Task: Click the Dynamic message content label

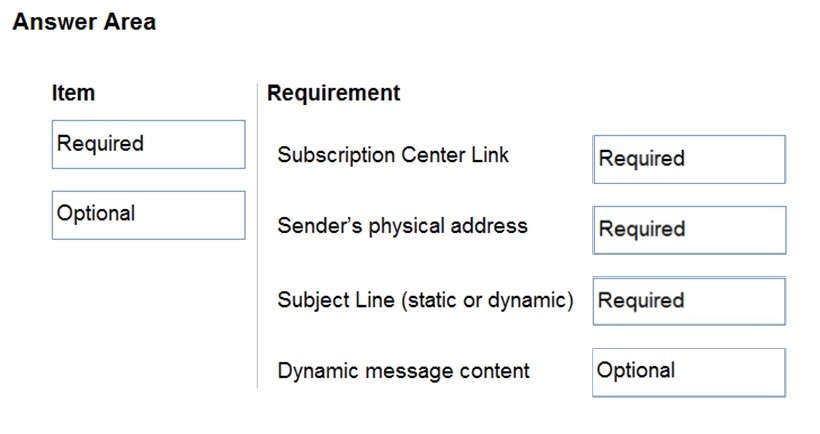Action: pos(403,371)
